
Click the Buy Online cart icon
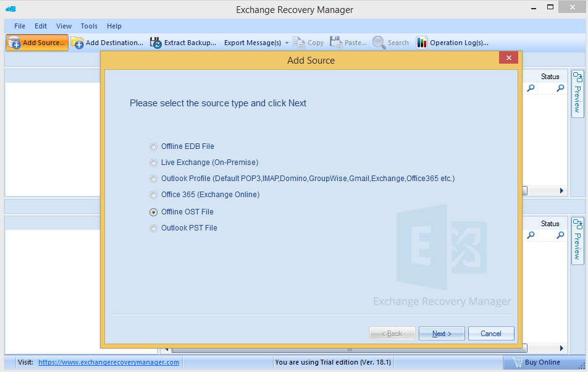pyautogui.click(x=518, y=362)
